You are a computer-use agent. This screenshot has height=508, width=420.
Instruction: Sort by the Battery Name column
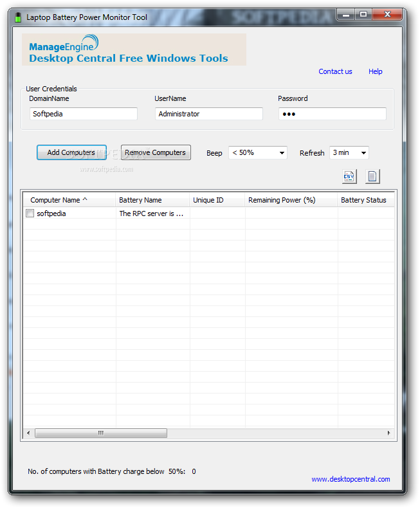[152, 200]
